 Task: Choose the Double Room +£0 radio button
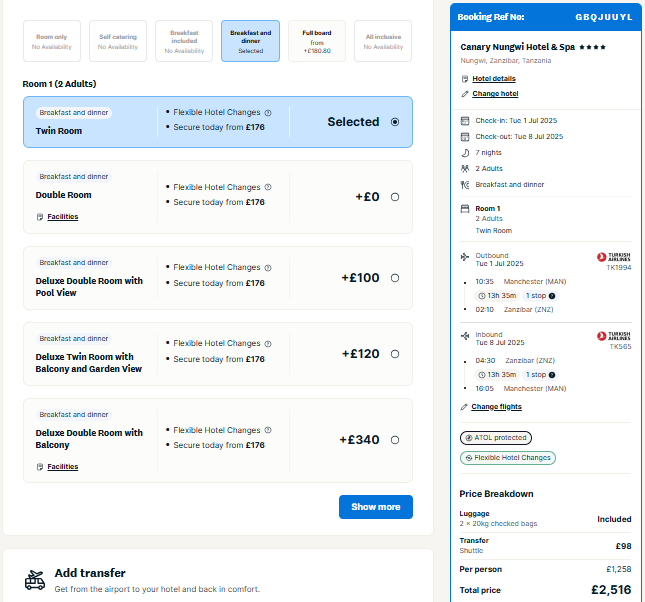pos(395,197)
